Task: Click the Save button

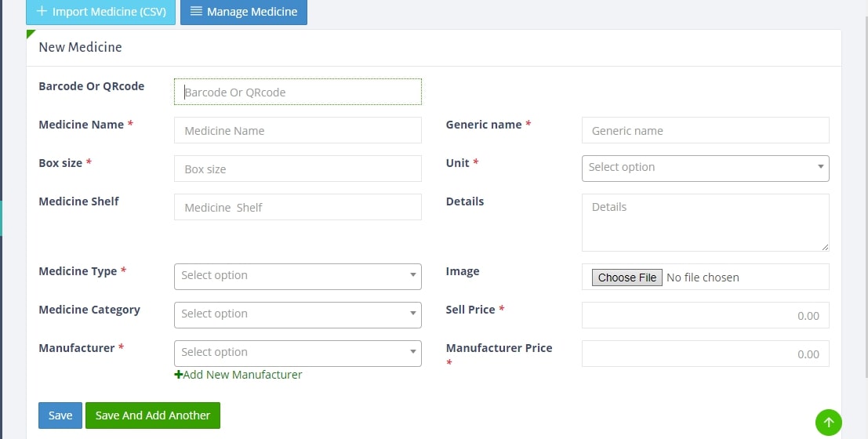Action: (x=60, y=415)
